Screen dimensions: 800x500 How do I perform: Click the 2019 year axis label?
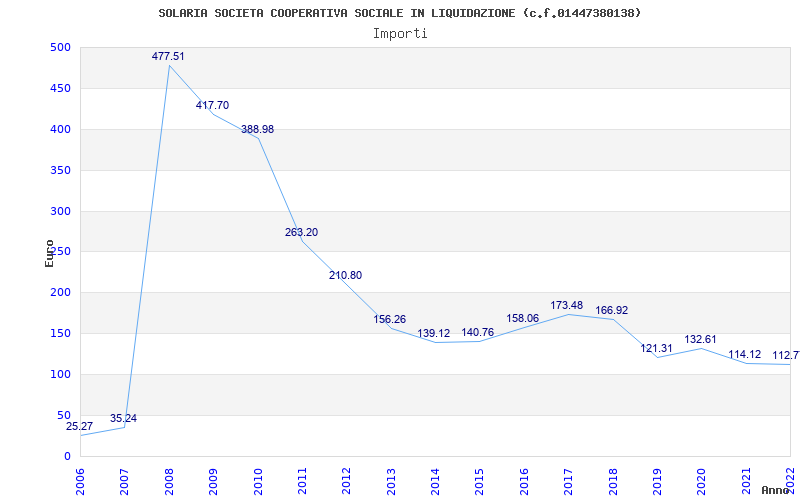[657, 481]
